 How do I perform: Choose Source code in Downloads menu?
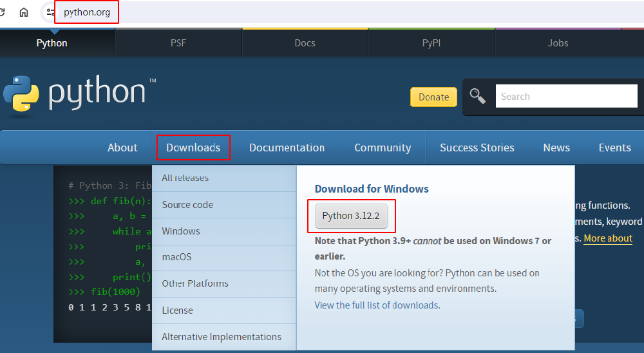187,205
